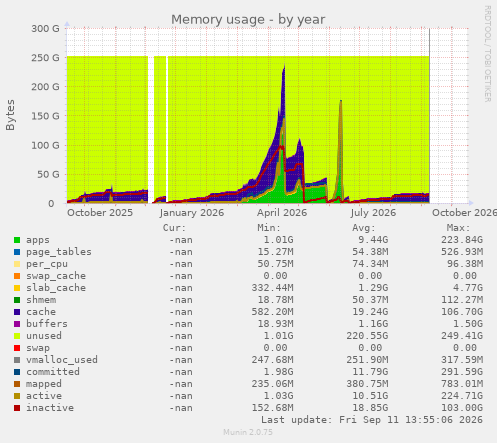This screenshot has width=497, height=443.
Task: Click the 'cache' legend label
Action: pos(41,312)
